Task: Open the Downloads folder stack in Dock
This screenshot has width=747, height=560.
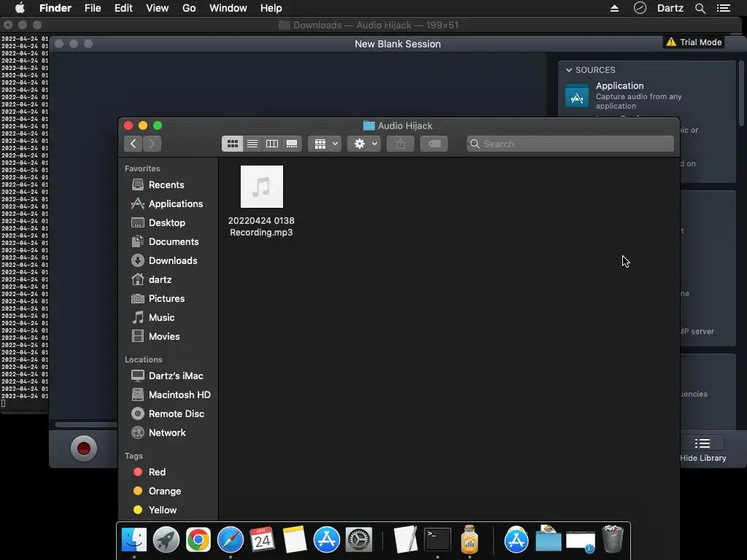Action: pyautogui.click(x=549, y=539)
